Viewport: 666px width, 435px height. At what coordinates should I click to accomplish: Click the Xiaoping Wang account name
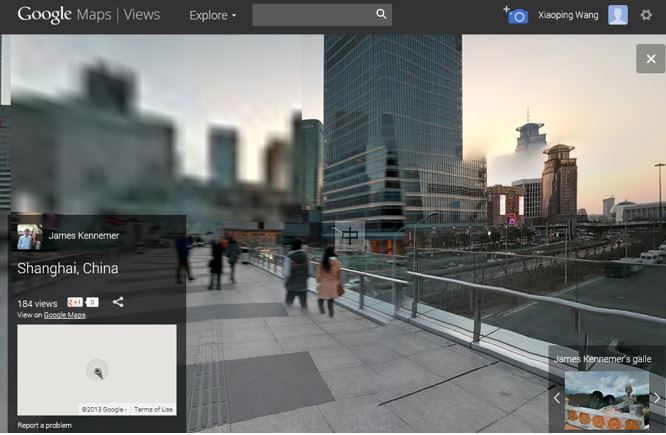(x=567, y=16)
